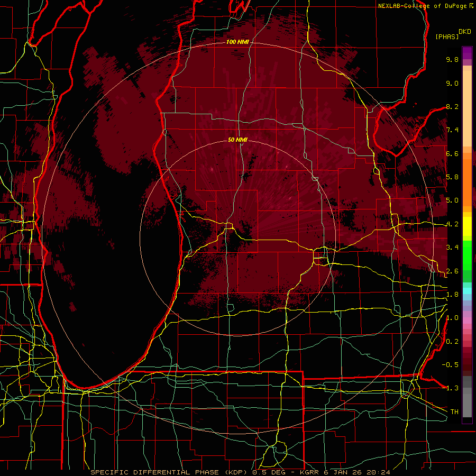
Task: Click the "TH" label on the color scale
Action: [454, 412]
